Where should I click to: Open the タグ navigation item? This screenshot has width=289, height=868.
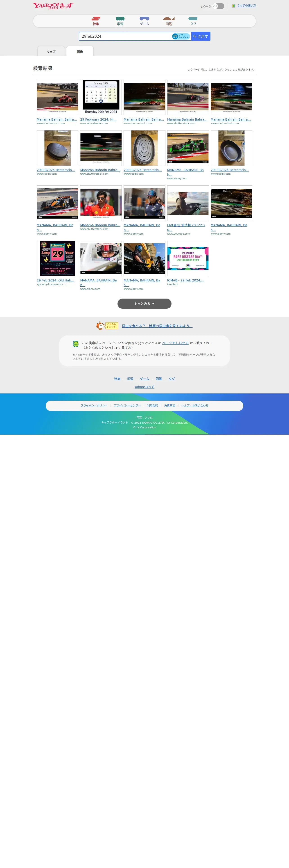(x=193, y=21)
